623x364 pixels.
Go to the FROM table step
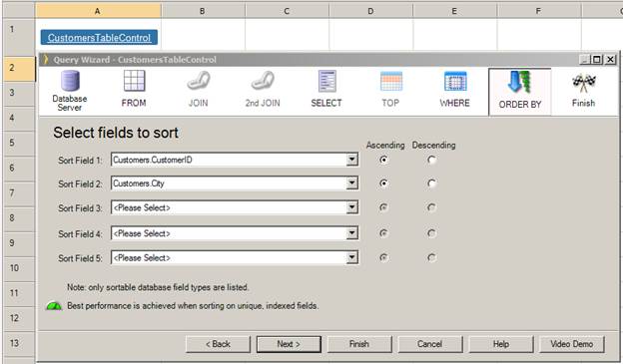click(x=134, y=89)
